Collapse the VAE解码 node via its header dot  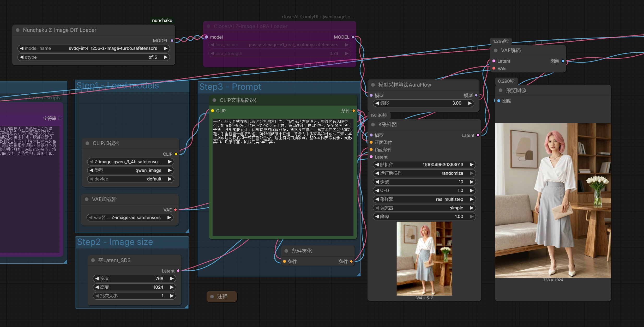(496, 51)
